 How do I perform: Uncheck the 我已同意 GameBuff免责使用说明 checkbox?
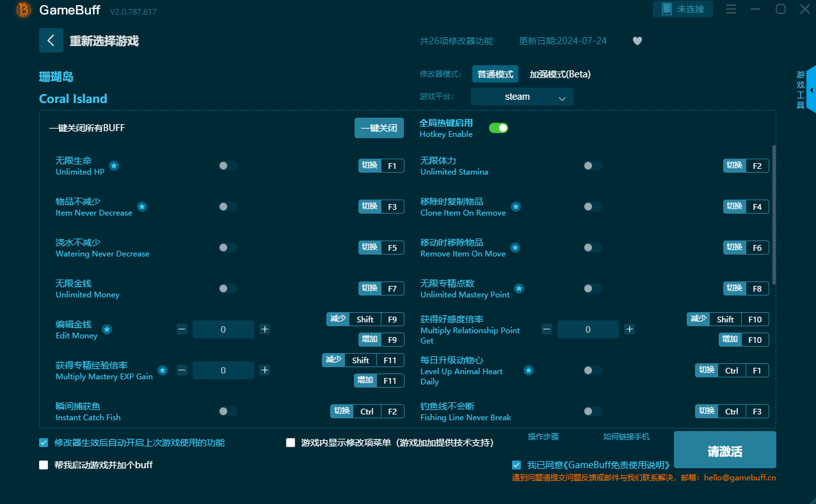(x=516, y=465)
